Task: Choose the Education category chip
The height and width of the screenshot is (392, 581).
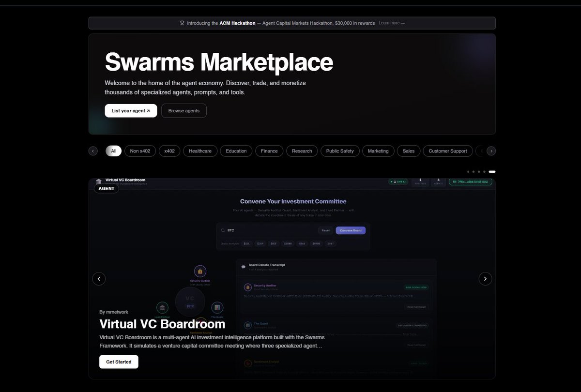Action: pyautogui.click(x=236, y=151)
